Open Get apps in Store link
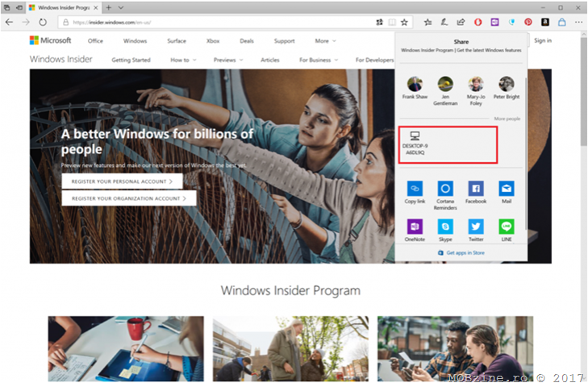The width and height of the screenshot is (588, 387). click(461, 252)
